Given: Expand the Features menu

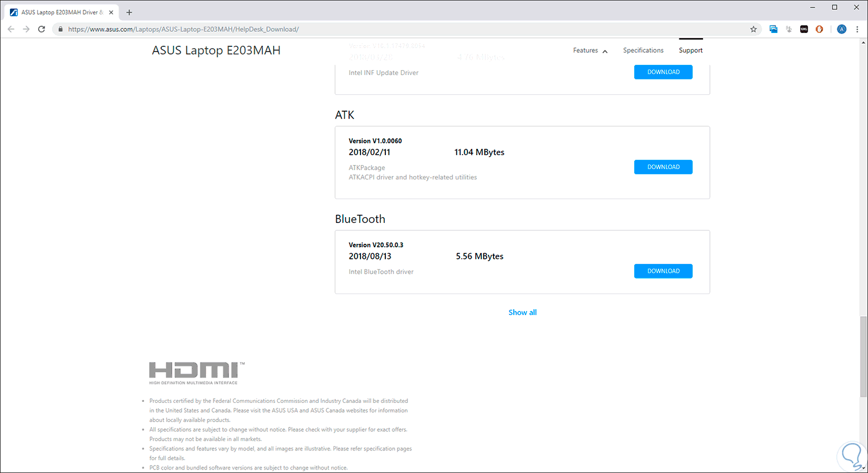Looking at the screenshot, I should (590, 50).
